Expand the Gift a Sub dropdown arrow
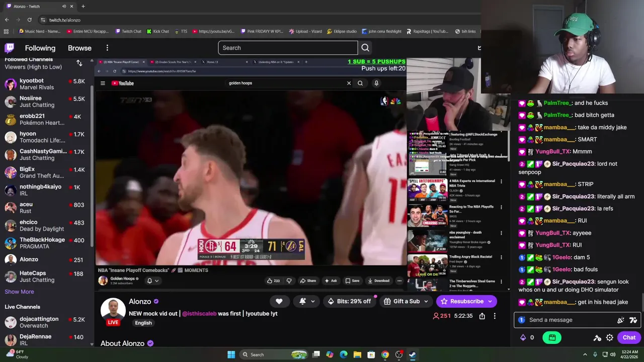Image resolution: width=644 pixels, height=362 pixels. pos(426,301)
